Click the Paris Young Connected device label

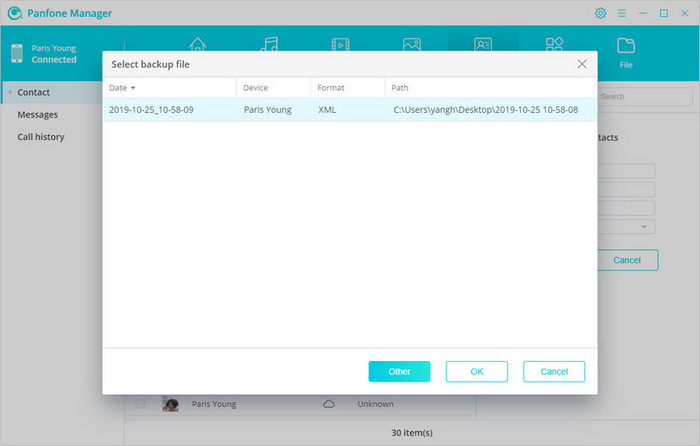point(54,54)
